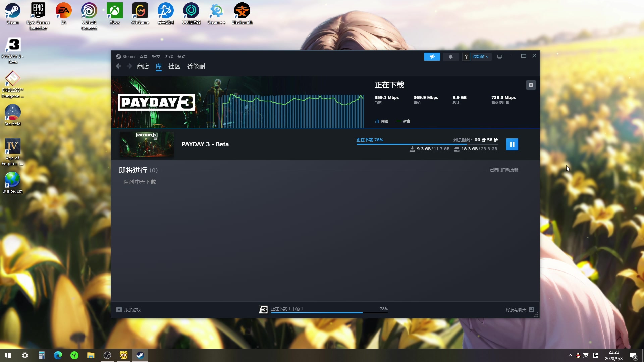This screenshot has height=362, width=644.
Task: Open EA desktop shortcut
Action: [x=64, y=14]
